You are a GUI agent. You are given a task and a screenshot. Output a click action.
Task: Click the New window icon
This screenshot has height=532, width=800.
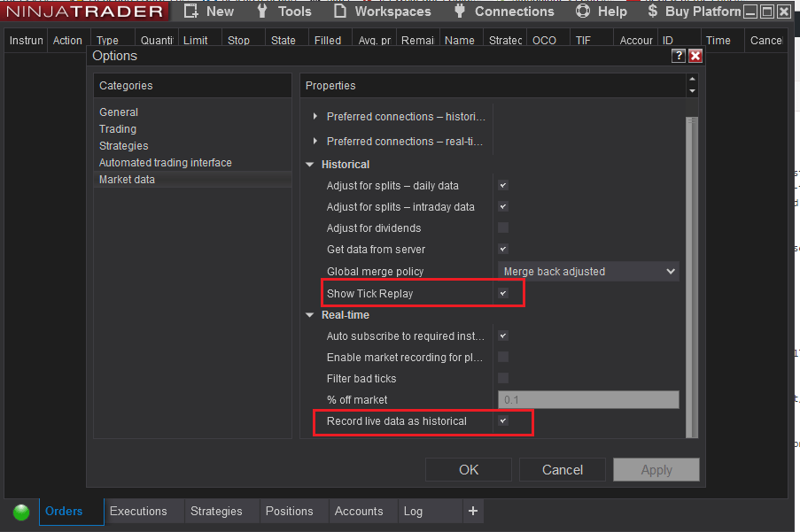(x=190, y=11)
